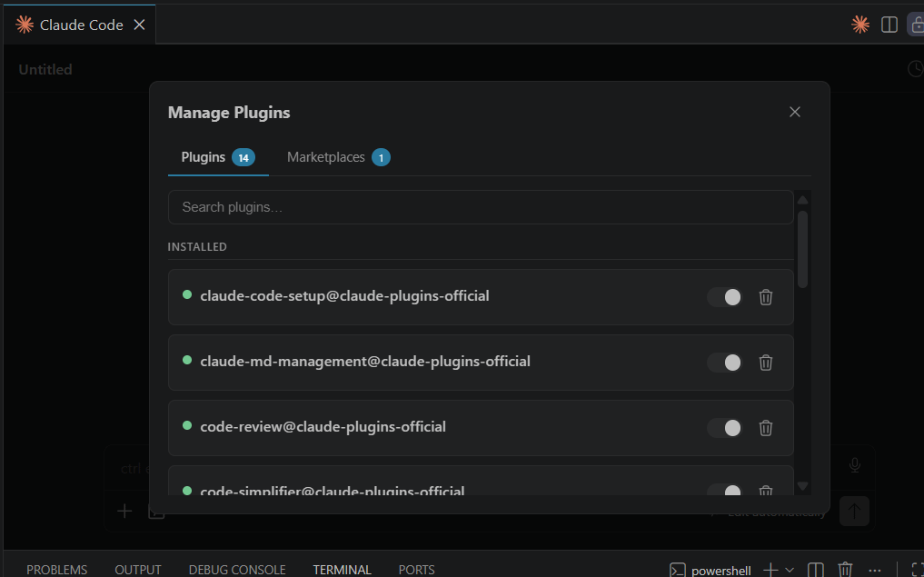Click claude-md-management@claude-plugins-official name
Viewport: 924px width, 577px height.
(364, 362)
